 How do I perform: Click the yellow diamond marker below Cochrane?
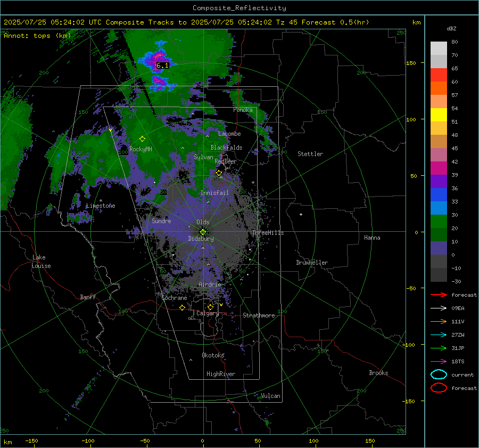(x=182, y=308)
